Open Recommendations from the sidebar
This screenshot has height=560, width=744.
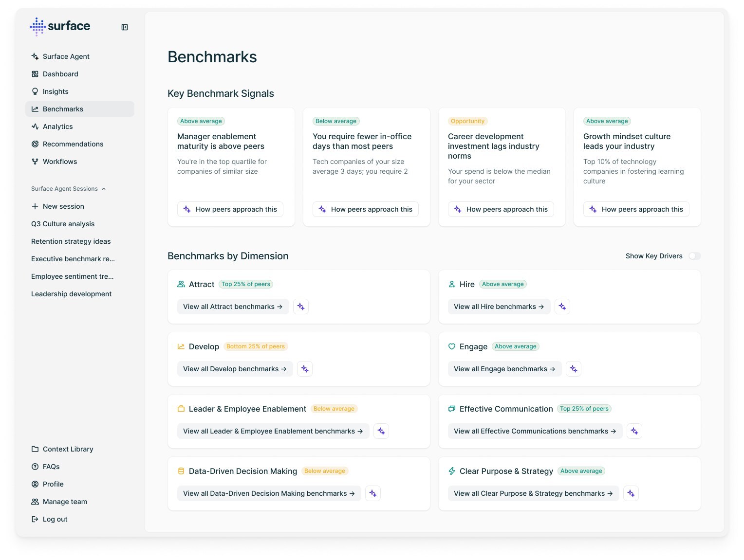click(x=73, y=144)
